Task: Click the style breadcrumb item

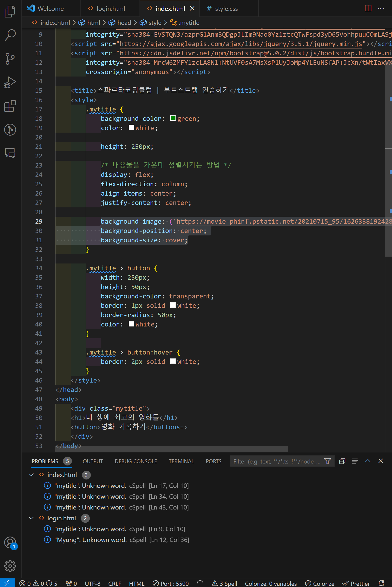Action: coord(151,23)
